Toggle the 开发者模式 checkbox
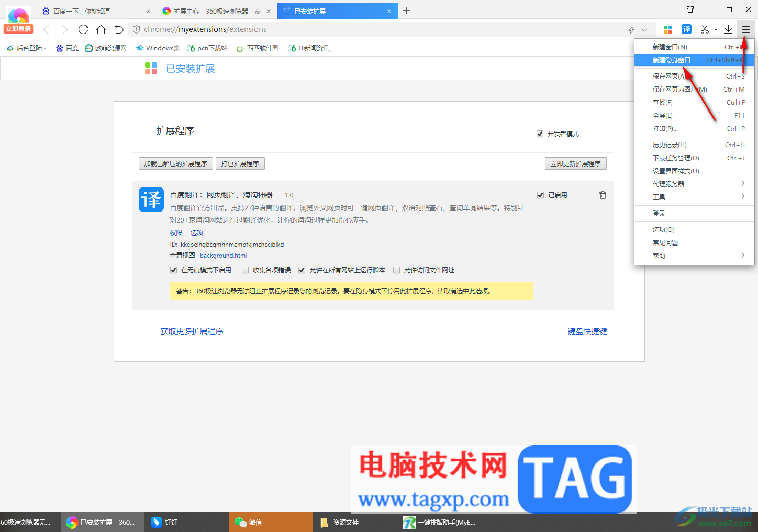This screenshot has width=758, height=532. [x=540, y=134]
